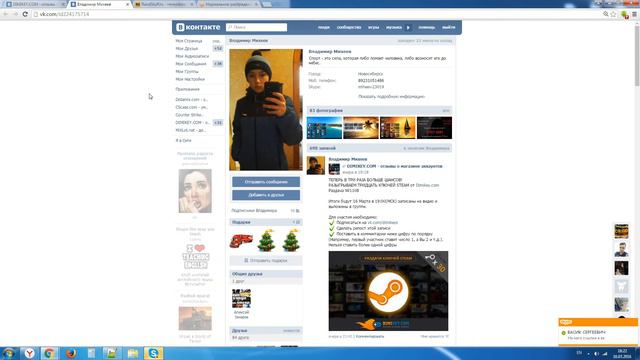Open Applications in left sidebar
Viewport: 640px width, 360px height.
(188, 89)
